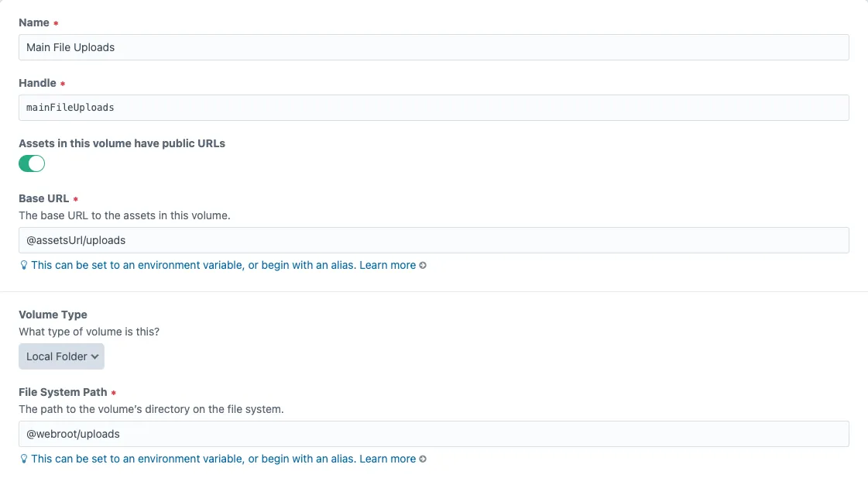Screen dimensions: 868x485
Task: Open the Volume Type dropdown
Action: coord(61,356)
